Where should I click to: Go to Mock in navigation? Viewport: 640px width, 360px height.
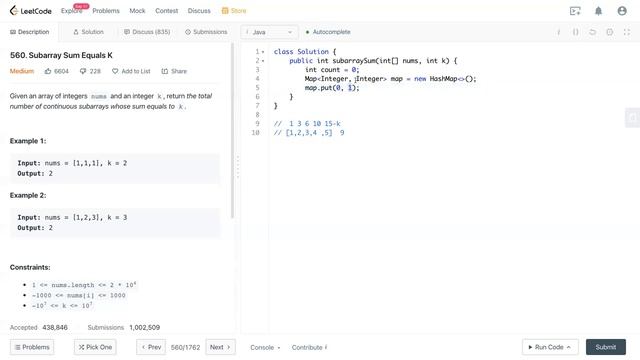[x=137, y=11]
